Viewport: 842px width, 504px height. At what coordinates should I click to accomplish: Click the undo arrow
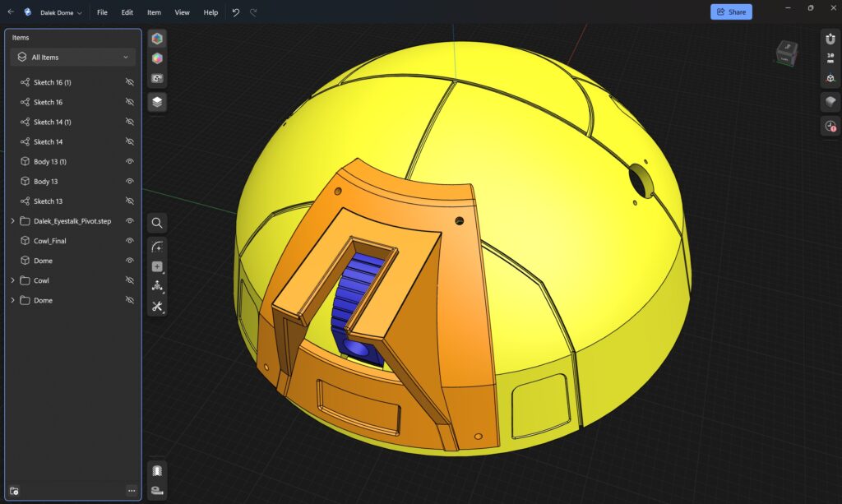(236, 12)
